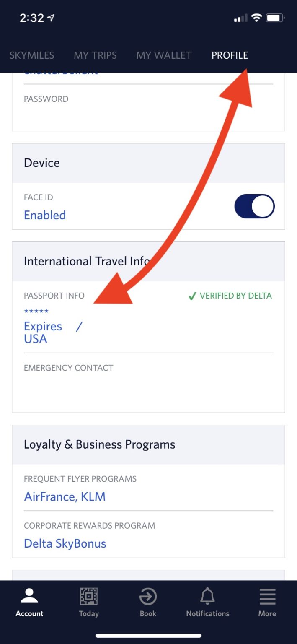Open the MY WALLET tab
297x644 pixels.
[164, 55]
